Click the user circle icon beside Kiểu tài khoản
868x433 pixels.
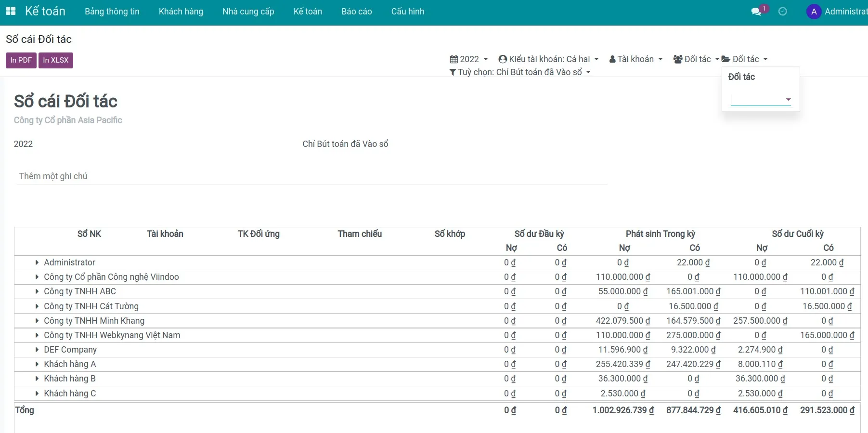(x=503, y=59)
